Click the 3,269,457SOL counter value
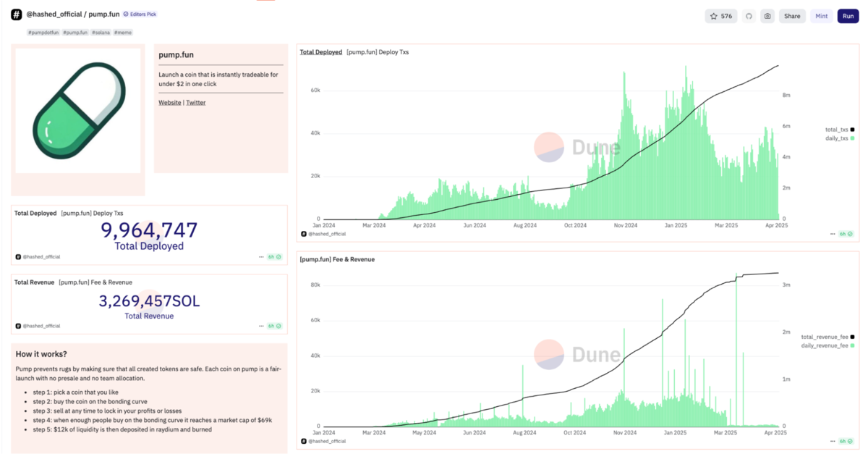This screenshot has width=868, height=454. point(149,301)
